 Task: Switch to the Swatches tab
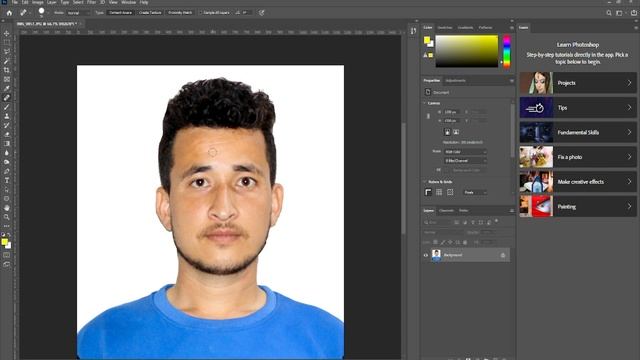[x=445, y=28]
